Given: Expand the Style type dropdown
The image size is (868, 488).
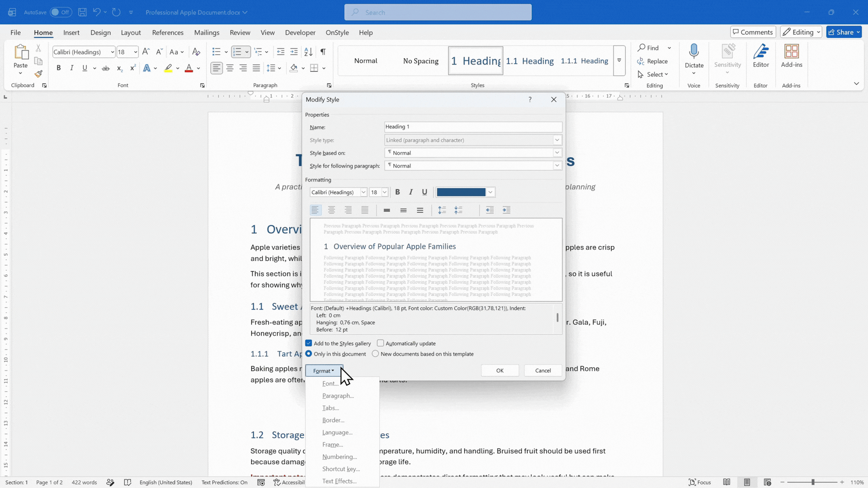Looking at the screenshot, I should point(557,140).
